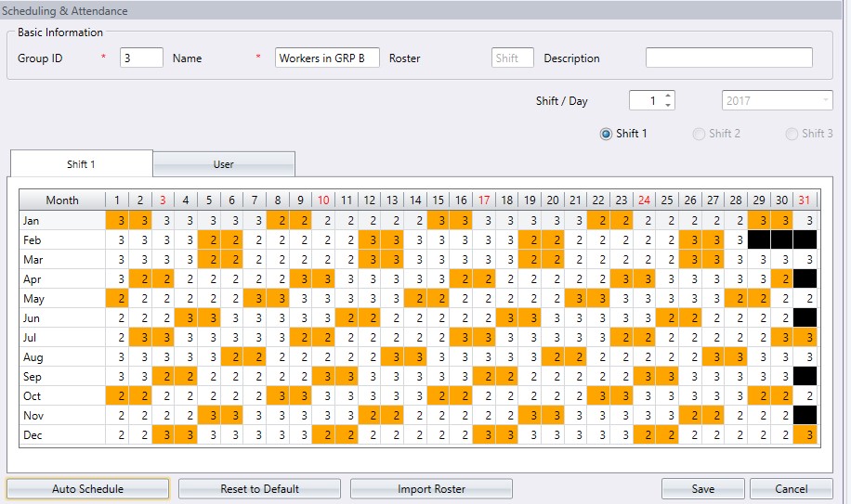Click the Auto Schedule button
The height and width of the screenshot is (504, 851).
87,489
